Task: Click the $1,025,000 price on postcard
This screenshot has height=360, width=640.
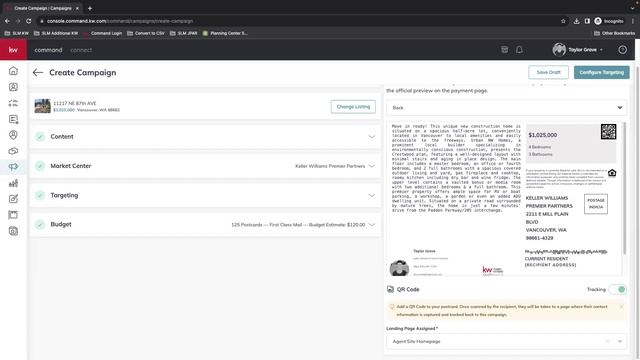Action: click(x=542, y=135)
